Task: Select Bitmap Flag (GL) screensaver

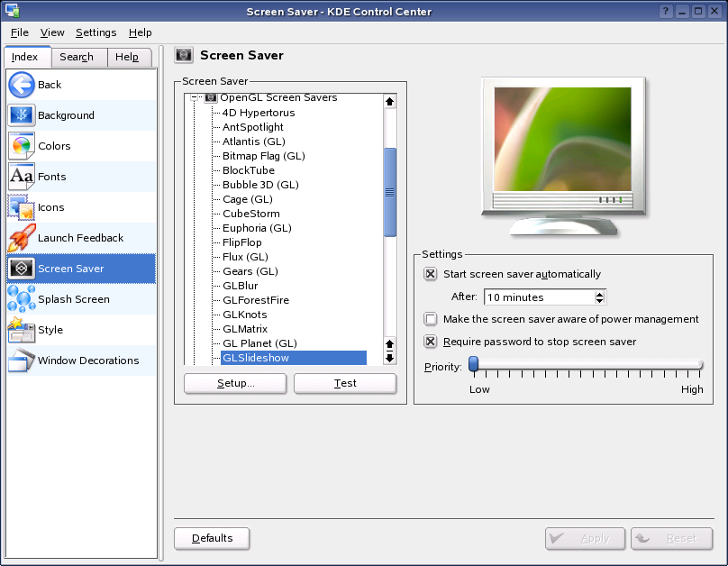Action: coord(264,156)
